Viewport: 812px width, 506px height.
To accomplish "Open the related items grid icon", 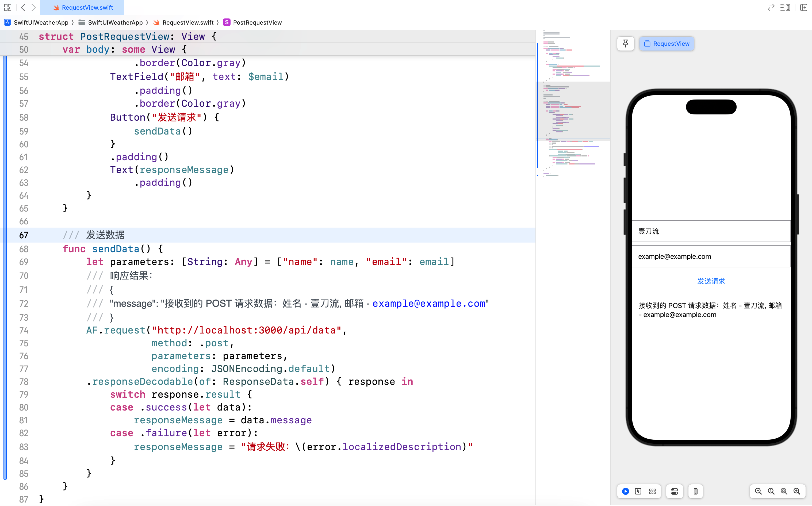I will (x=8, y=7).
